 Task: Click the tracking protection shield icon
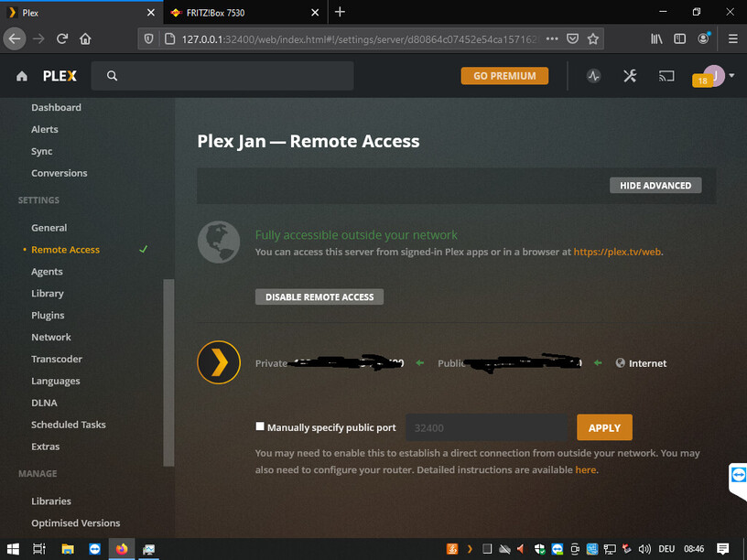click(148, 39)
